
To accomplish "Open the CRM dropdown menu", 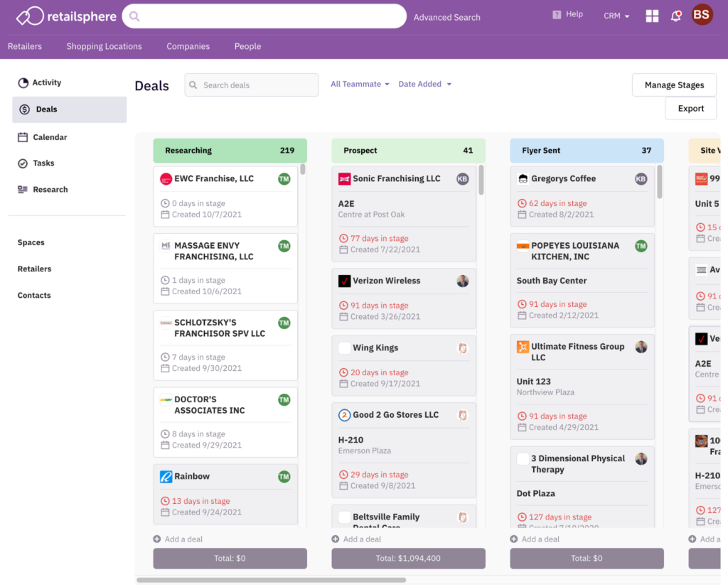I will tap(616, 16).
